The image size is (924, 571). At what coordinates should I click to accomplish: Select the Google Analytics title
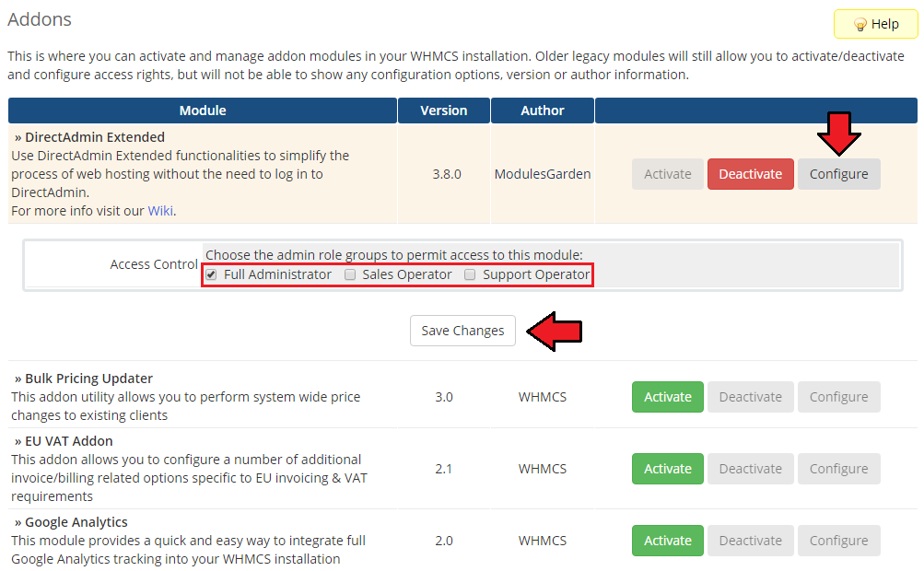[76, 522]
